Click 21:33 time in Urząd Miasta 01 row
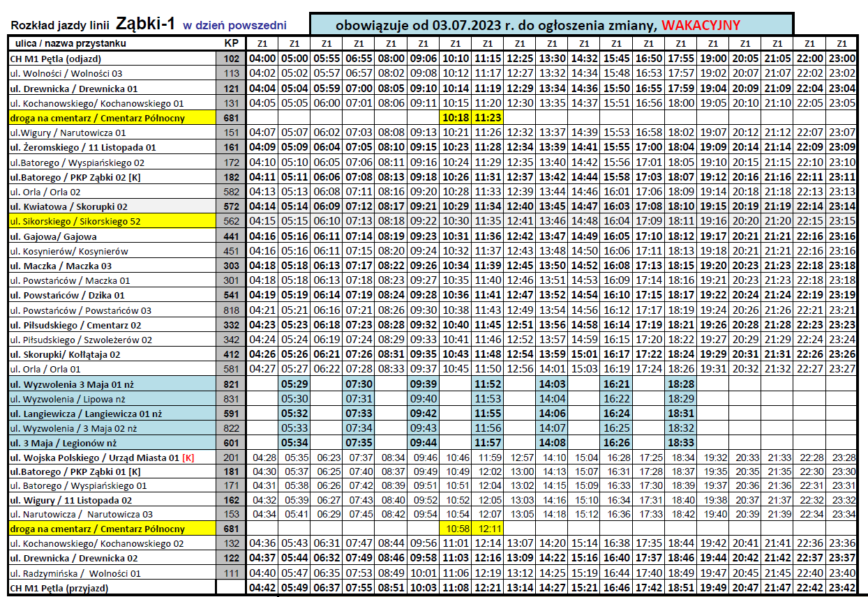Image resolution: width=868 pixels, height=597 pixels. (x=778, y=458)
